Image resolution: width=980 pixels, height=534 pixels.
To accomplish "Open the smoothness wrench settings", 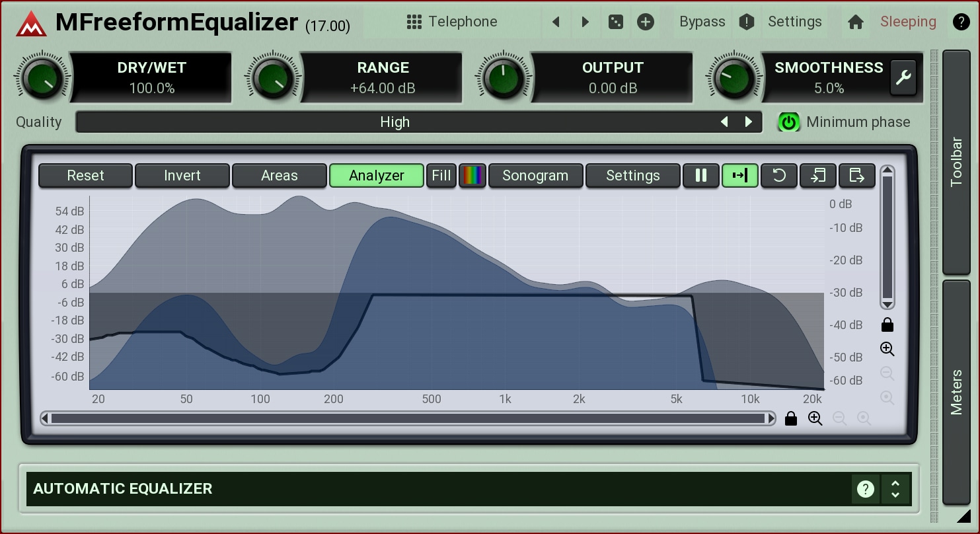I will coord(903,78).
